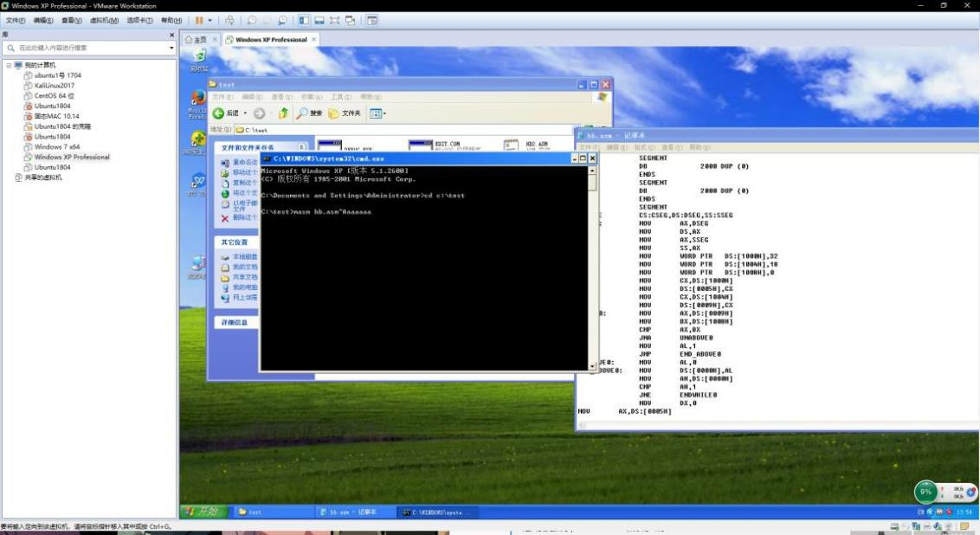Click the hb.asm 记事本 taskbar button
980x535 pixels.
pyautogui.click(x=354, y=512)
